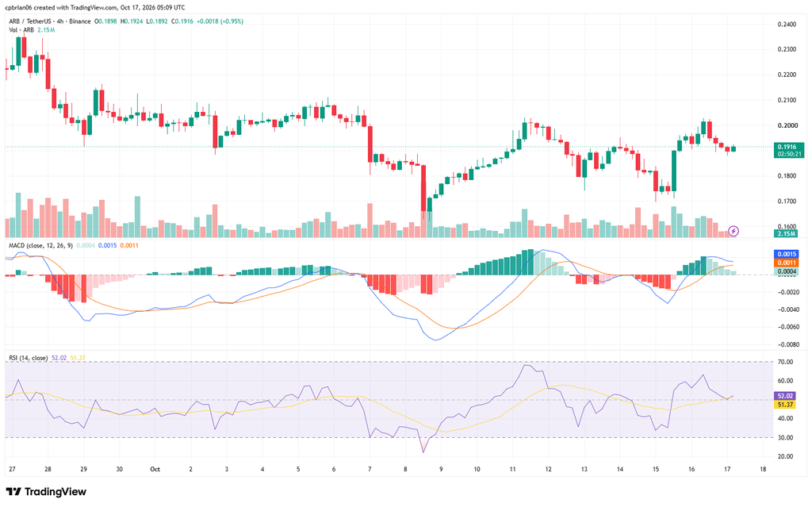Click the 02:50:21 candle countdown timer
Viewport: 812px width, 507px height.
click(x=789, y=154)
